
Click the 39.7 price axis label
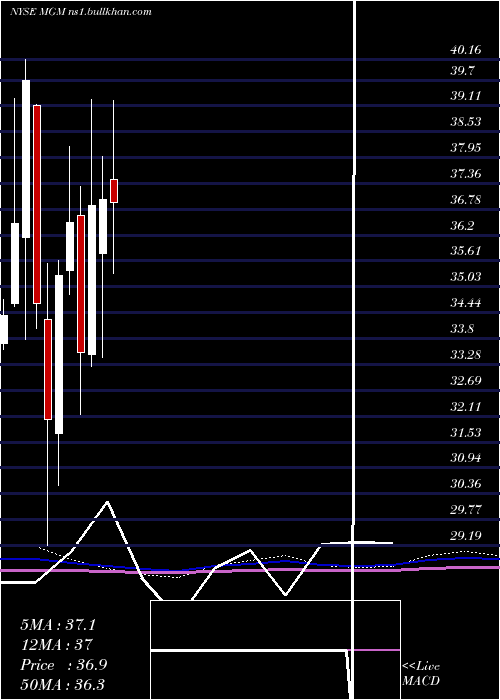462,71
